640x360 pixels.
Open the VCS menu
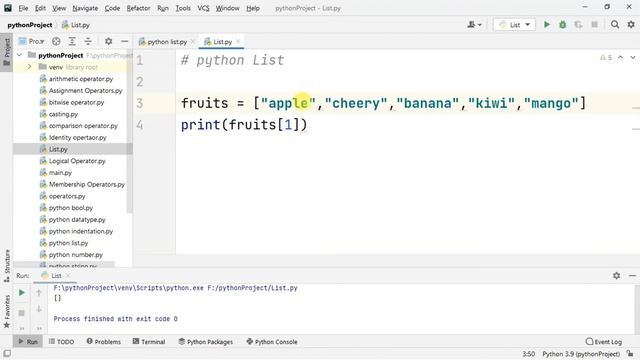(203, 8)
